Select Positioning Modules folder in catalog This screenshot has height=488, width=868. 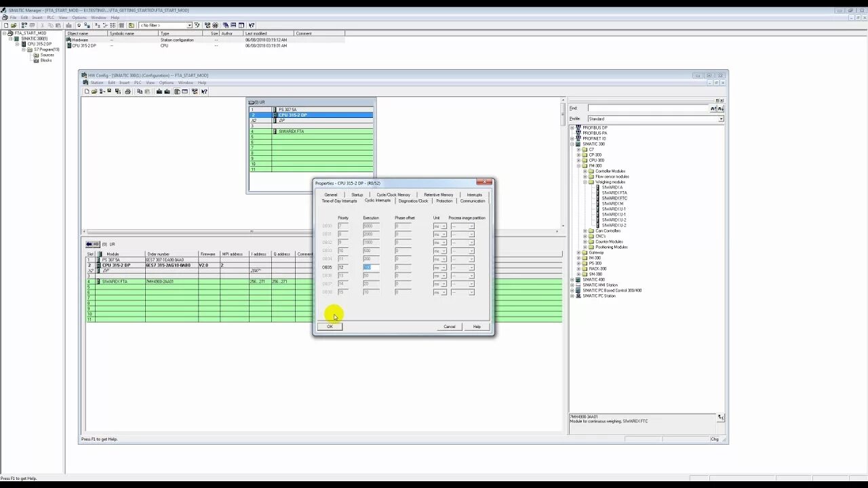(x=611, y=247)
